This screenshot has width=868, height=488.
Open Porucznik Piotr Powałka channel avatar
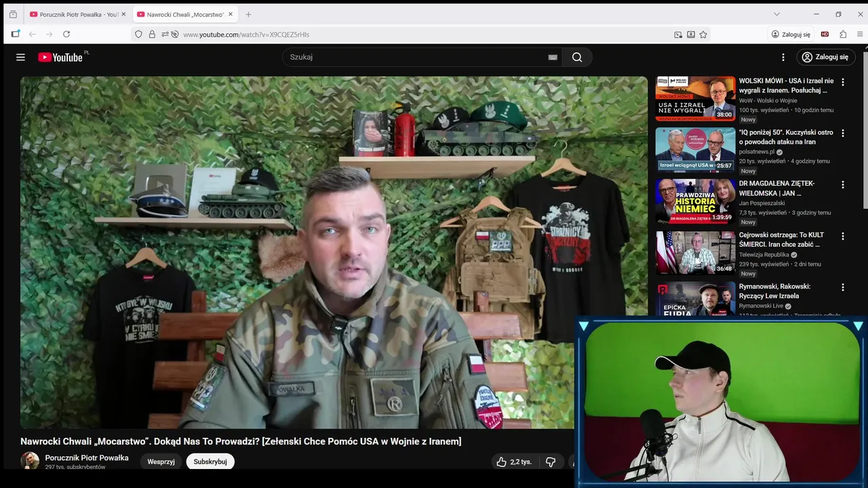[30, 461]
